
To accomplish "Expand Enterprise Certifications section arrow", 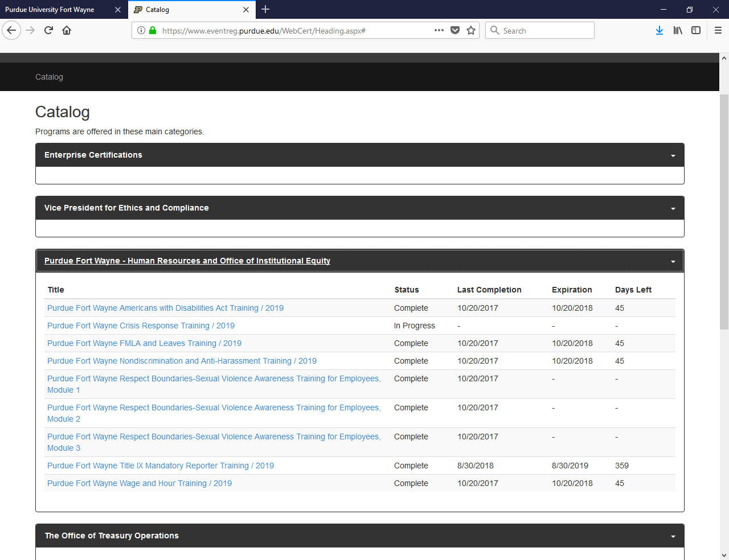I will tap(673, 155).
